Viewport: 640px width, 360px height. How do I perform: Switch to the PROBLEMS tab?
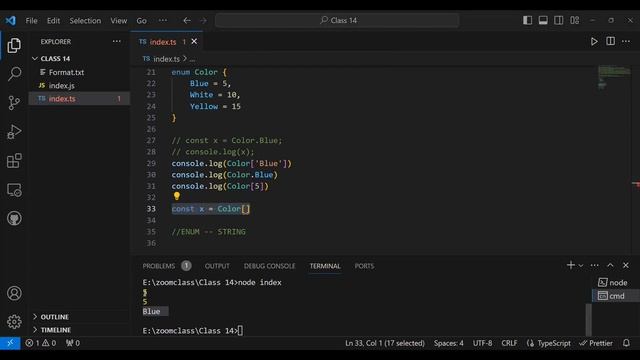(167, 266)
